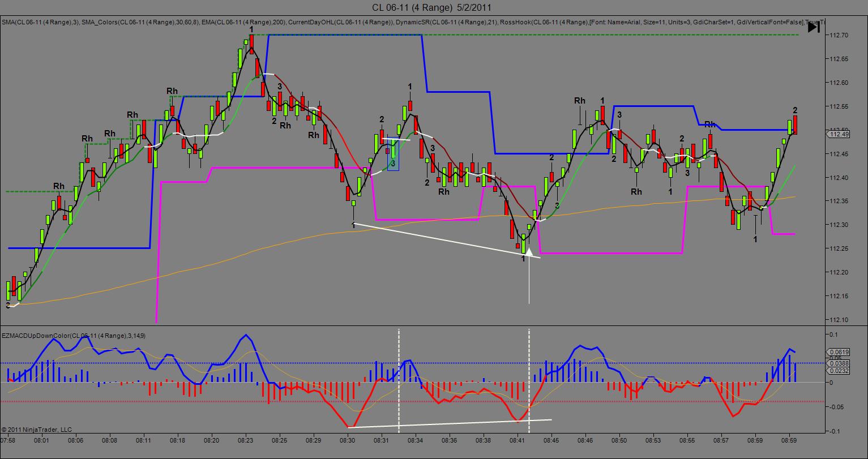The width and height of the screenshot is (868, 459).
Task: Click the 08:30 time axis label
Action: point(348,440)
